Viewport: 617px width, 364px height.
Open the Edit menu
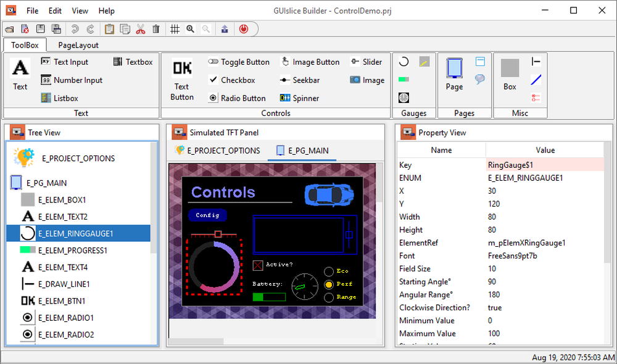pos(55,10)
